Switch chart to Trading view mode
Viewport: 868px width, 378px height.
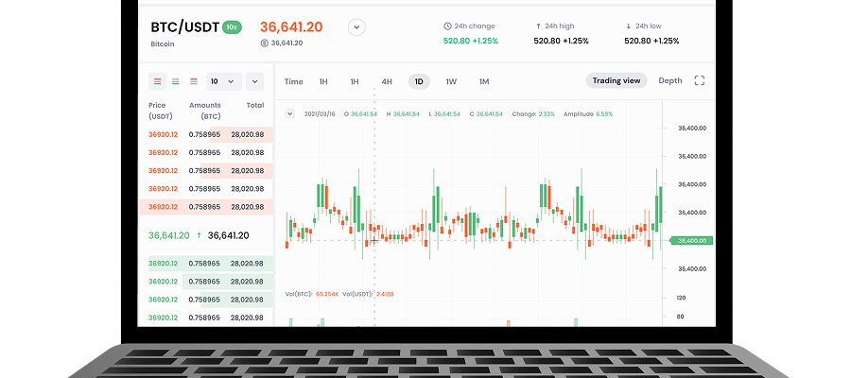tap(616, 81)
